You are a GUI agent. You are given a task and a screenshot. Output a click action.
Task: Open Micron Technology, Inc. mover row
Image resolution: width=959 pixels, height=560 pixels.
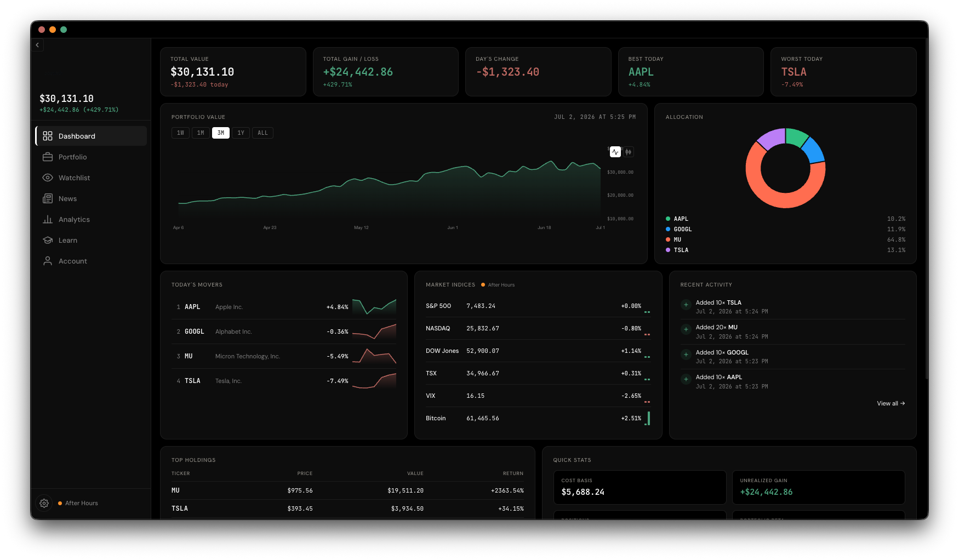point(284,356)
